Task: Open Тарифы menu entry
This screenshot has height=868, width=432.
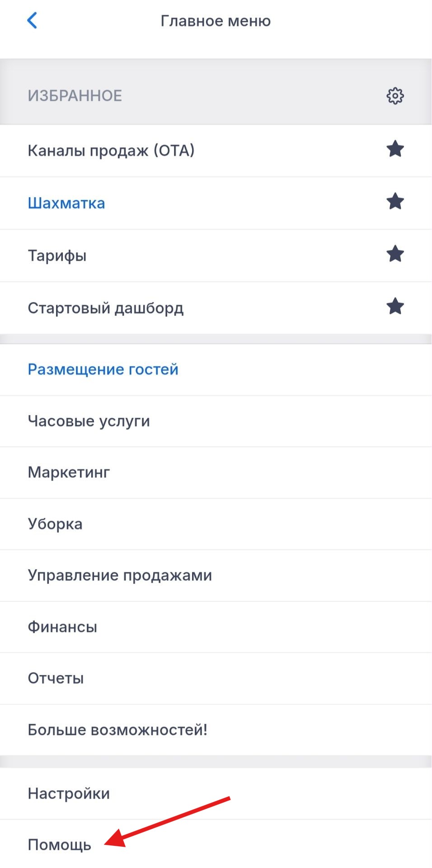Action: [x=57, y=255]
